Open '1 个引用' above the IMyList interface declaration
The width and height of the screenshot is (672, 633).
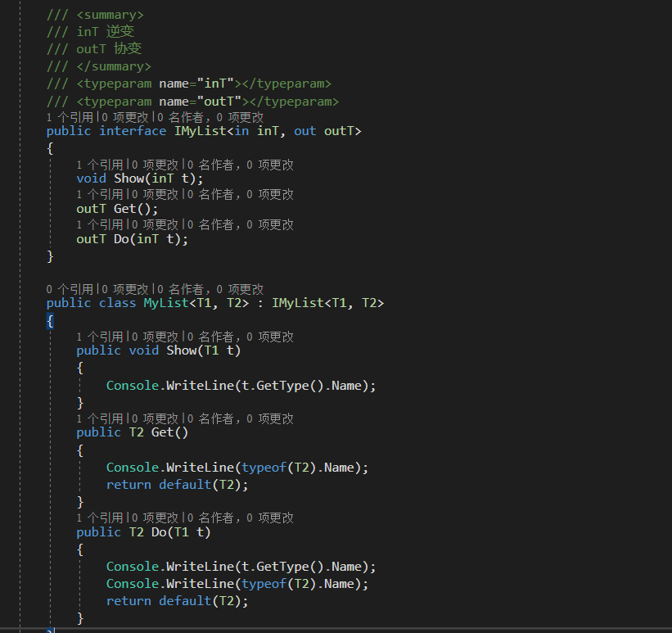70,117
